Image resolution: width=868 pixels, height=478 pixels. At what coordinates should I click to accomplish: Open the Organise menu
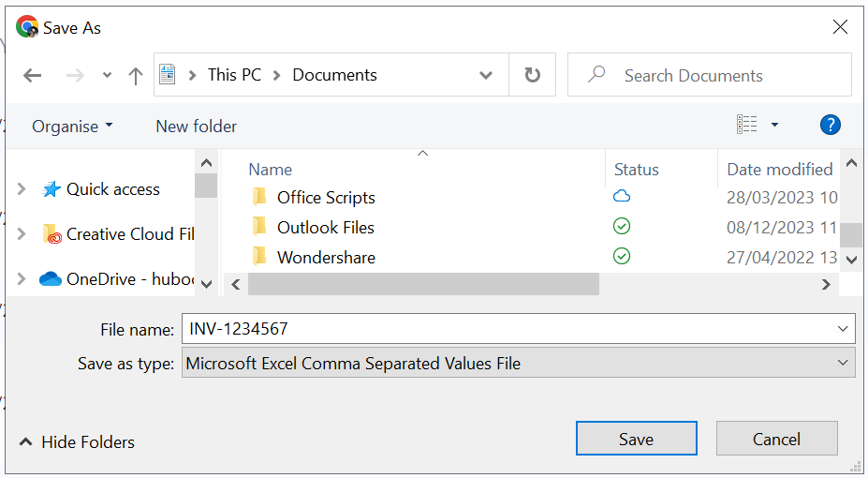pos(72,127)
